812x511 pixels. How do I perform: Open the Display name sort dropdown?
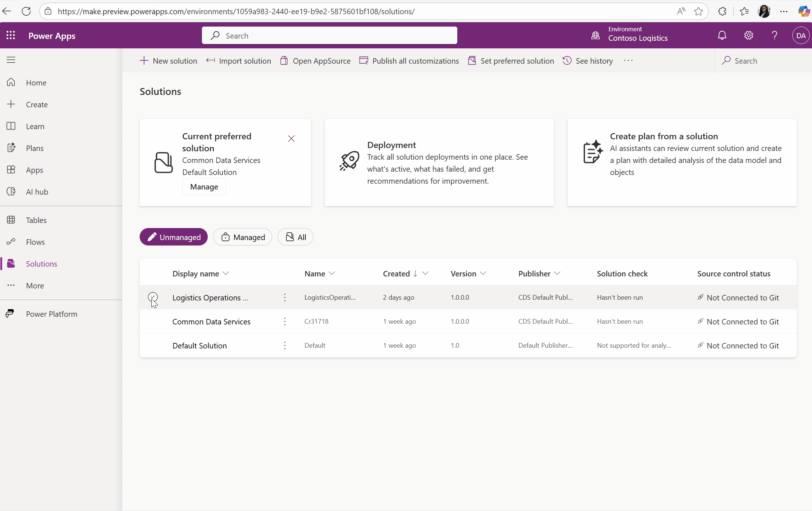[x=226, y=274]
